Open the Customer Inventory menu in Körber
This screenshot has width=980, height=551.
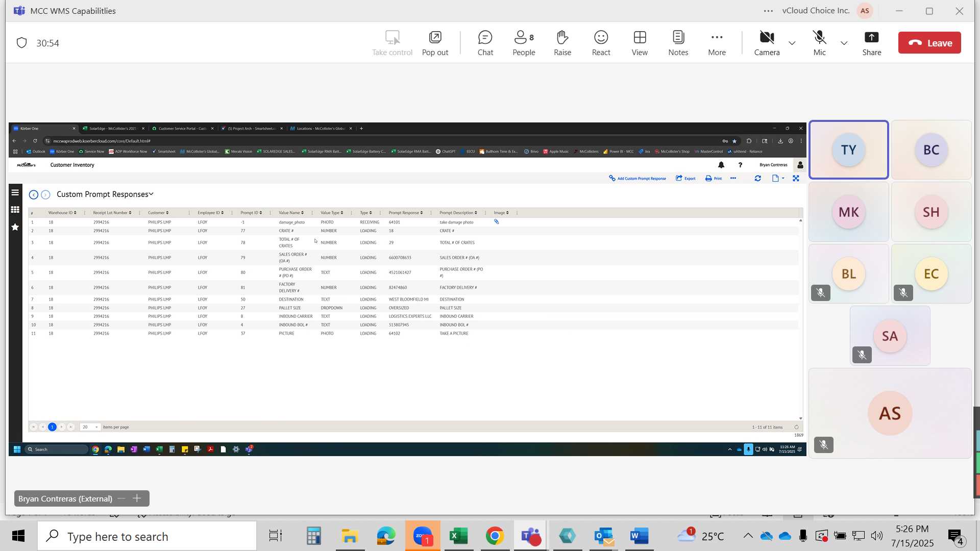(72, 165)
